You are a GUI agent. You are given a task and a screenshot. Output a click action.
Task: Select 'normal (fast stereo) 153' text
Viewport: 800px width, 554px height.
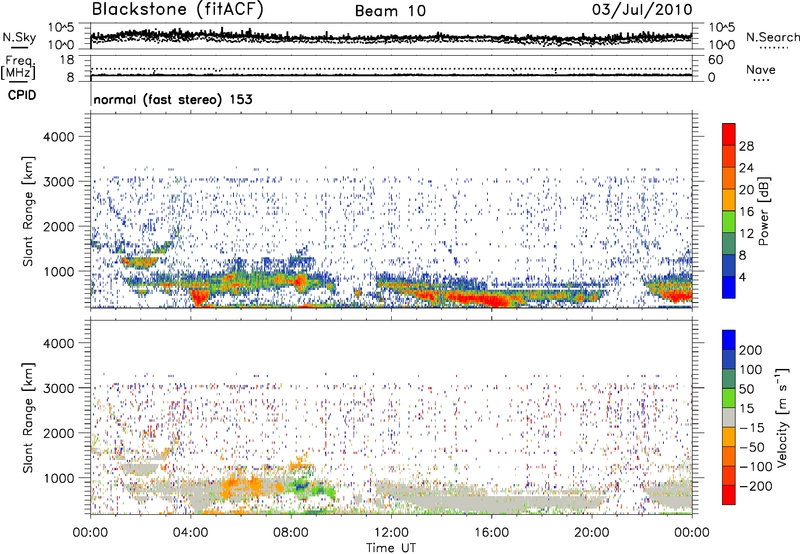[173, 99]
